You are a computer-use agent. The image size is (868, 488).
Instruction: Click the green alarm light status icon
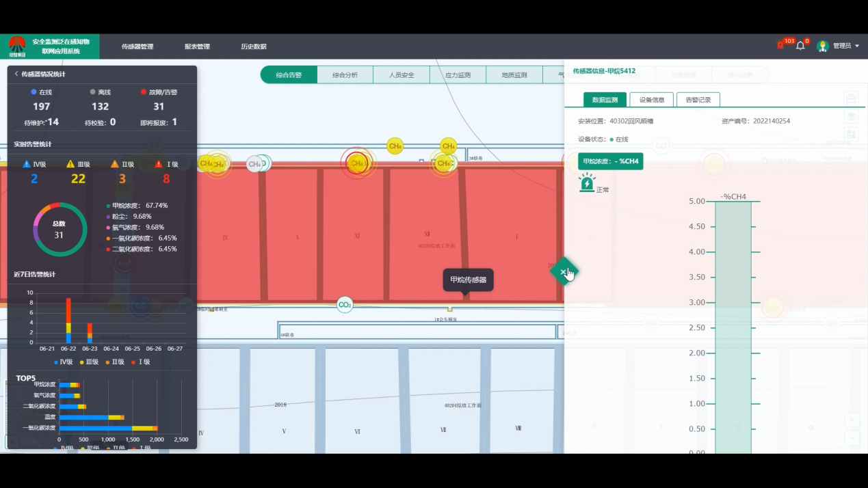586,183
